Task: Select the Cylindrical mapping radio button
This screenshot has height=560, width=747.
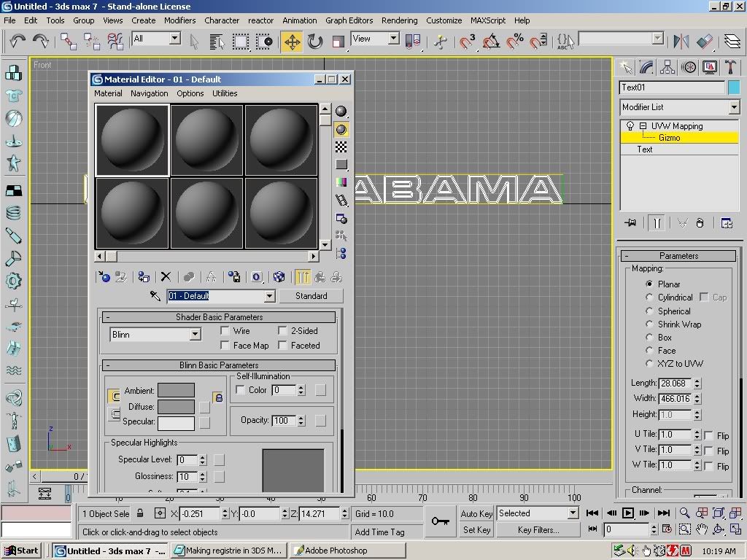Action: point(649,297)
